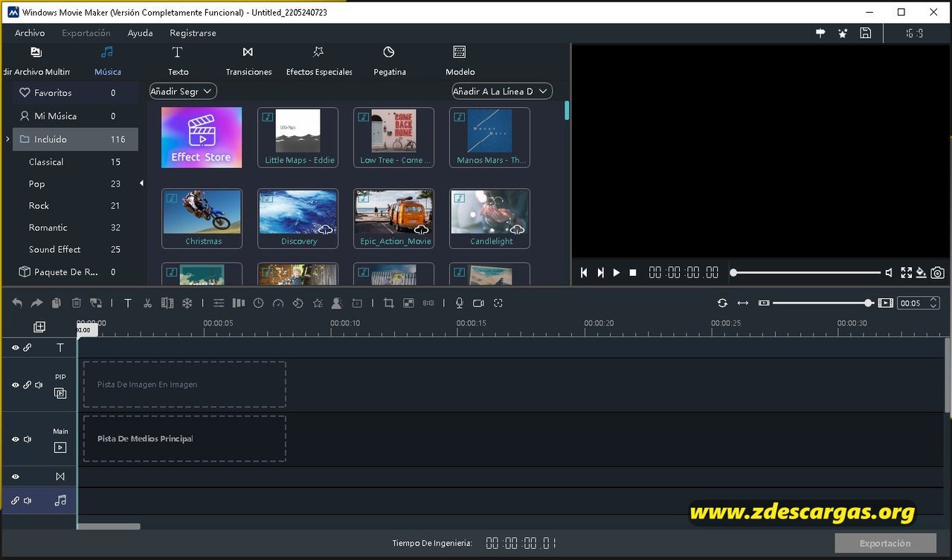Click the copy clip icon
The image size is (952, 560).
point(56,303)
